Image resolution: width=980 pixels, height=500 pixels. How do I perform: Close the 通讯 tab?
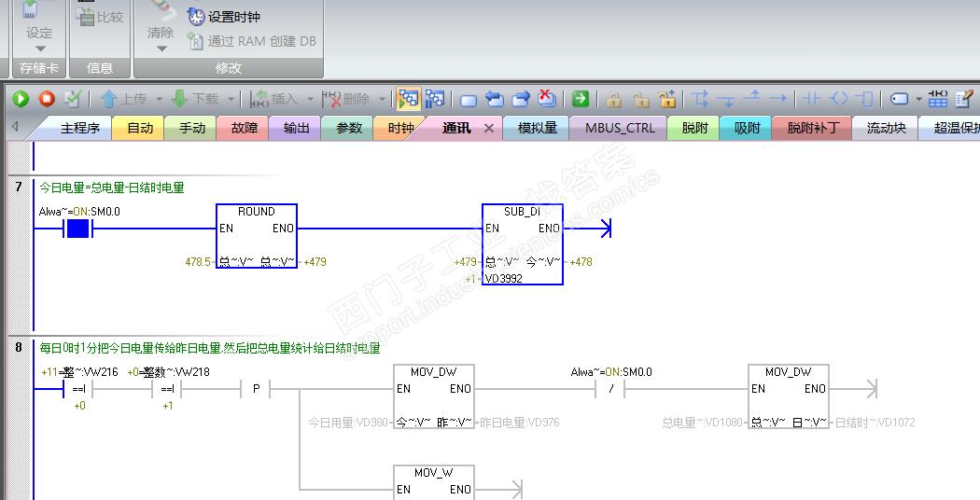point(489,128)
